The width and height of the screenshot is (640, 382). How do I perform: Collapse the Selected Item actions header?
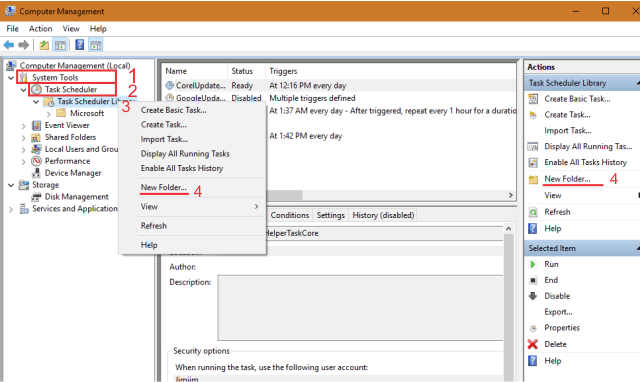point(638,248)
